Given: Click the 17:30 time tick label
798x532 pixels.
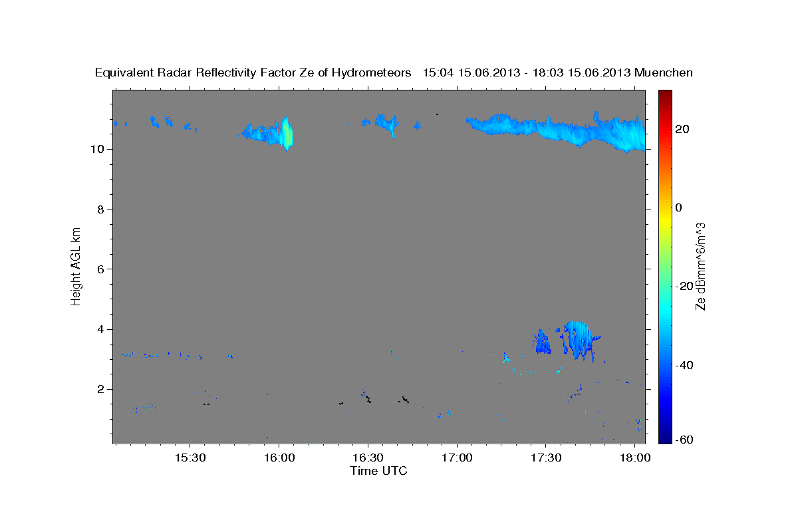Looking at the screenshot, I should point(545,458).
